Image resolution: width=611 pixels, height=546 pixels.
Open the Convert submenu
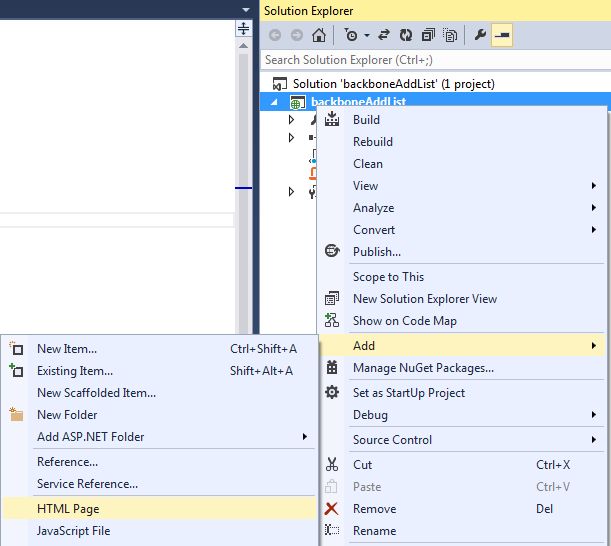[461, 230]
